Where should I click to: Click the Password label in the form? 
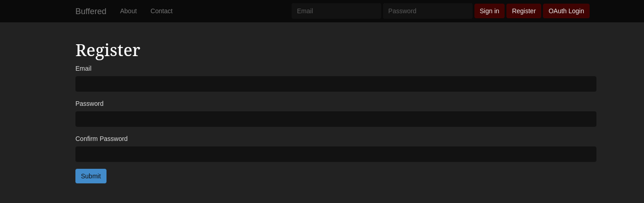click(x=89, y=104)
